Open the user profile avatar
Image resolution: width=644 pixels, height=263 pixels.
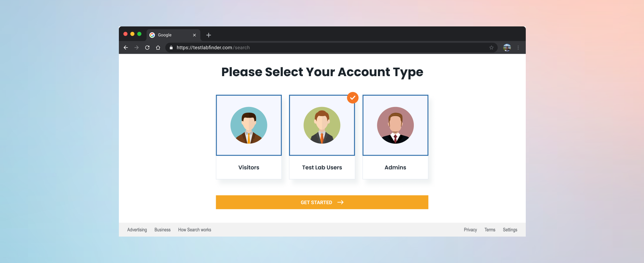(507, 48)
